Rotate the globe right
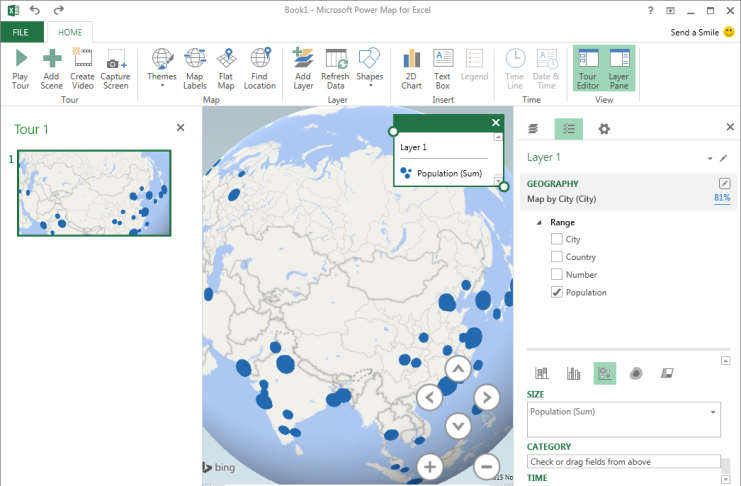 [x=487, y=398]
